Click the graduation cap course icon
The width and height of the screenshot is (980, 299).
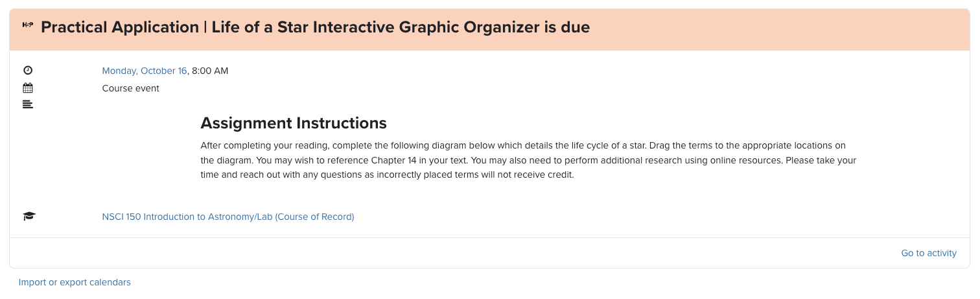coord(29,217)
